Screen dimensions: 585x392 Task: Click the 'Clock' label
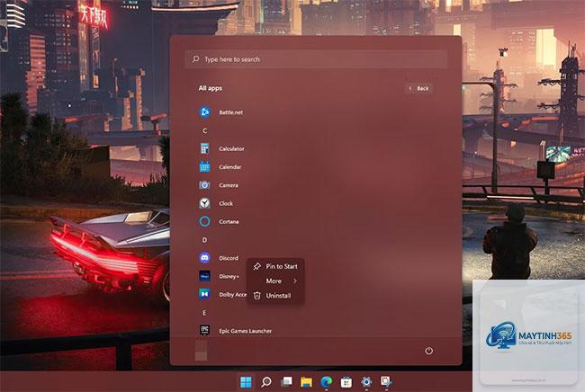click(x=226, y=203)
